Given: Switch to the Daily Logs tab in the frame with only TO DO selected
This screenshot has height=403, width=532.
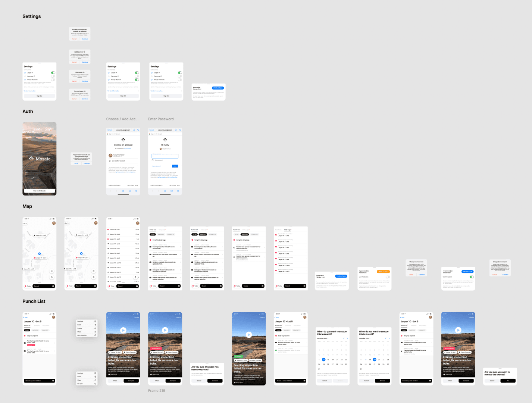Looking at the screenshot, I should 162,230.
